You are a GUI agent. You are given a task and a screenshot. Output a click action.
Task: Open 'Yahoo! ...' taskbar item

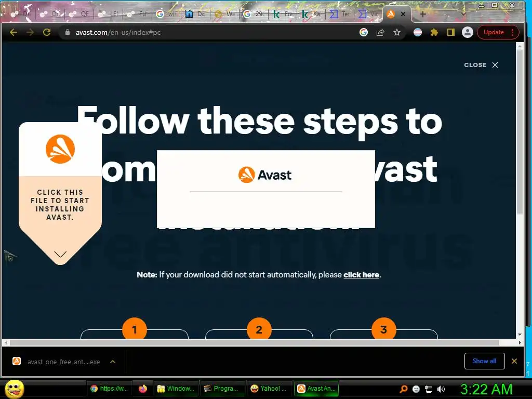click(x=269, y=389)
